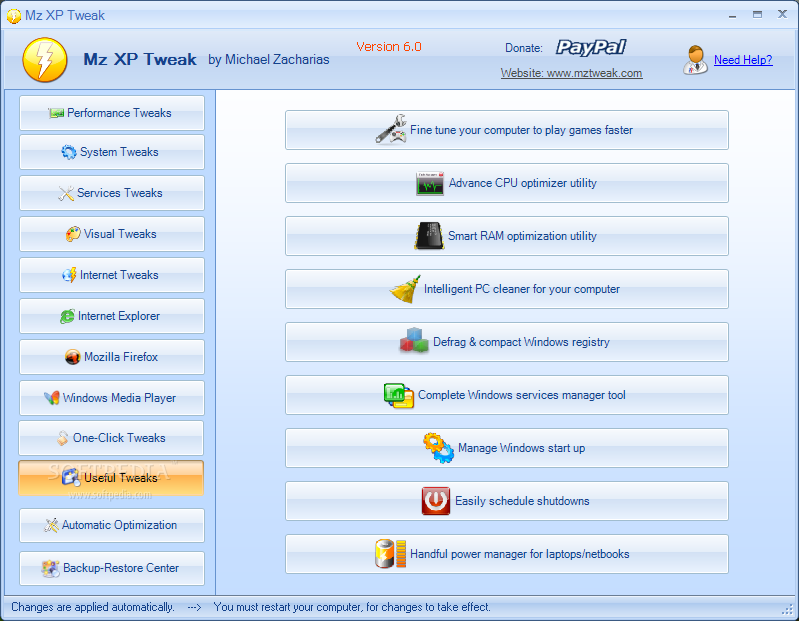The height and width of the screenshot is (621, 799).
Task: Open Automatic Optimization section
Action: coord(112,525)
